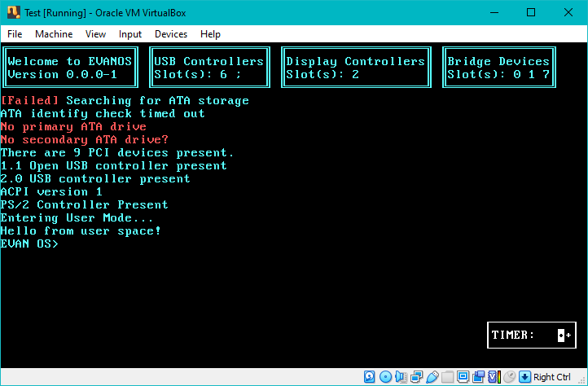
Task: Click the display status icon
Action: [463, 376]
